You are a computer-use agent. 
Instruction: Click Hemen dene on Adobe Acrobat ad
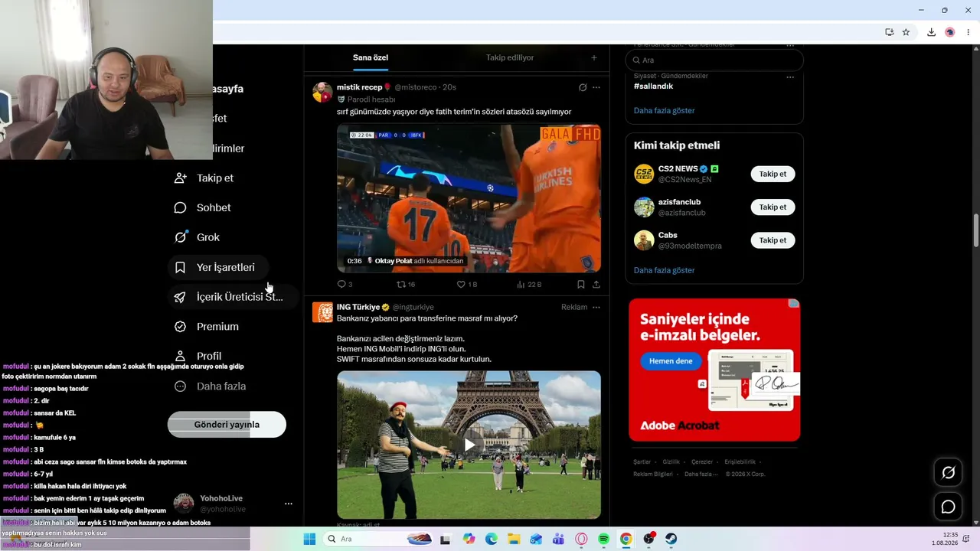671,361
